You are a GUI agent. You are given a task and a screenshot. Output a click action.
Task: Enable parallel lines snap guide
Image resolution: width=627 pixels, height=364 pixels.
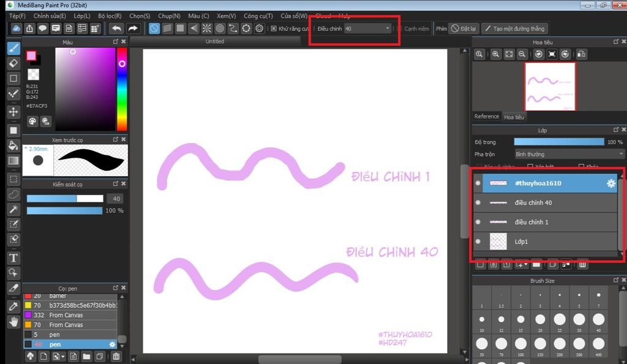click(x=167, y=28)
